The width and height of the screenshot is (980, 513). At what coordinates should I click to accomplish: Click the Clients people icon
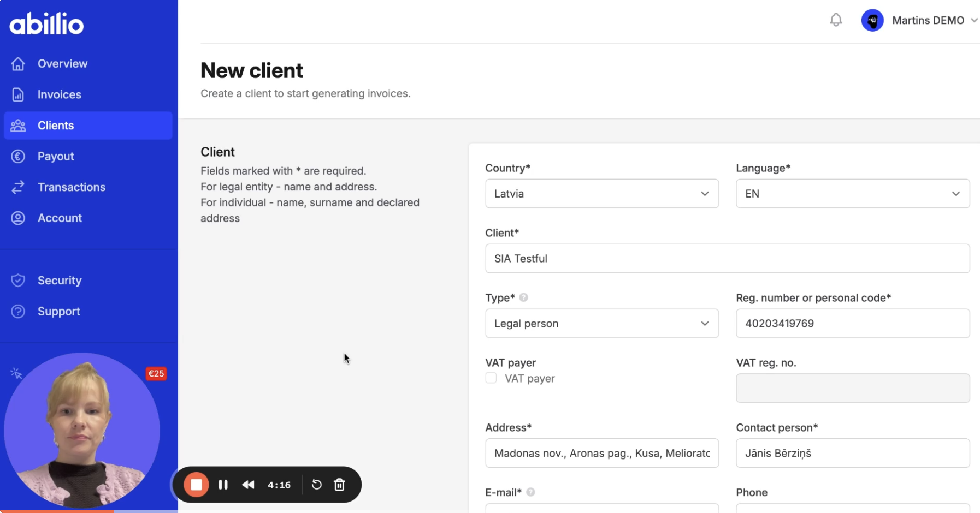(x=18, y=126)
